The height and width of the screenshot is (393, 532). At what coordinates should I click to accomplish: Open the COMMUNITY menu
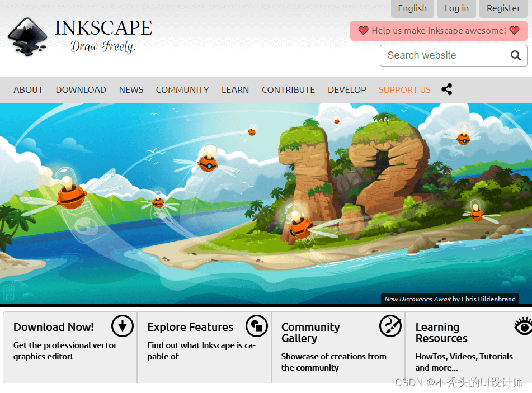(182, 90)
